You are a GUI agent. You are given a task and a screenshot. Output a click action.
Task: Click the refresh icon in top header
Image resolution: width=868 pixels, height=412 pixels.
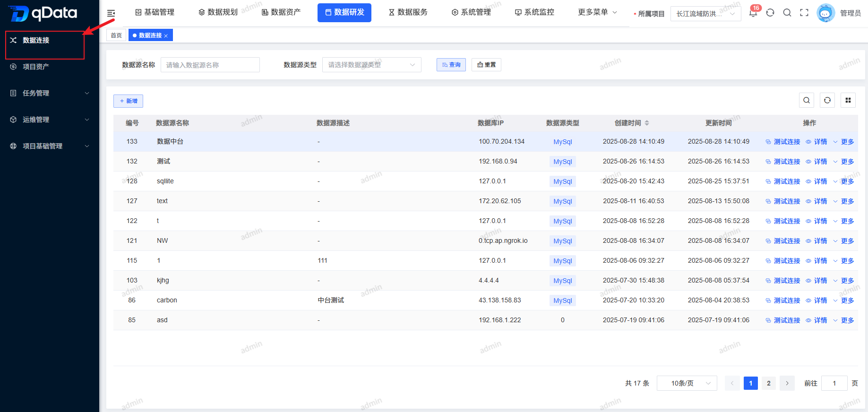770,13
